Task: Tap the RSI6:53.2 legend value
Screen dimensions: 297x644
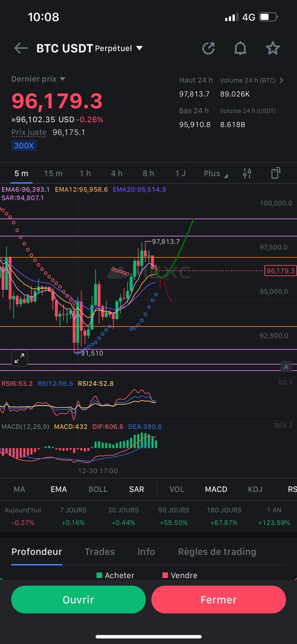Action: 17,384
